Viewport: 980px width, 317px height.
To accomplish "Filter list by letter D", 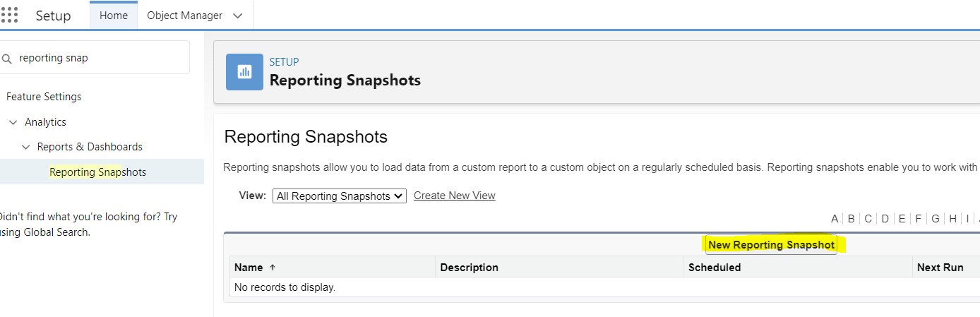I will pos(885,219).
